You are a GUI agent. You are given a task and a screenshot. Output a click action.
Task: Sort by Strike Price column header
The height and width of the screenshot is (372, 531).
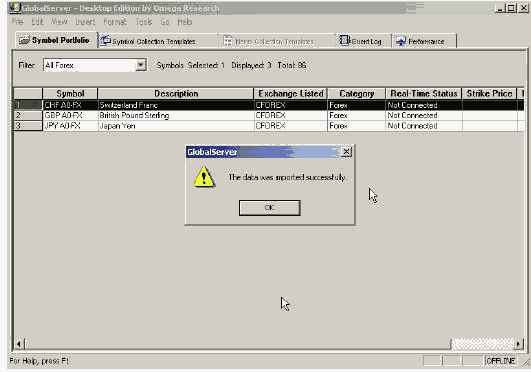489,94
